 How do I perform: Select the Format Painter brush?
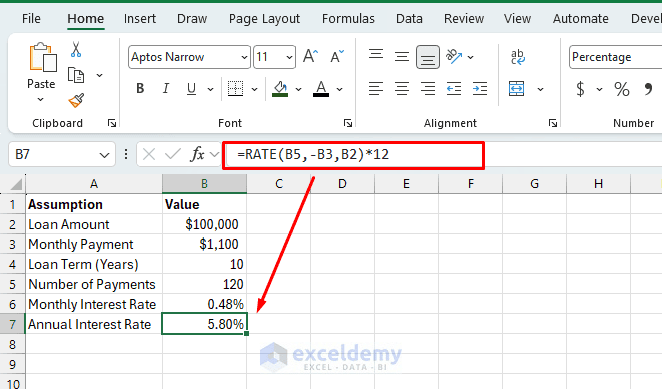pyautogui.click(x=76, y=101)
